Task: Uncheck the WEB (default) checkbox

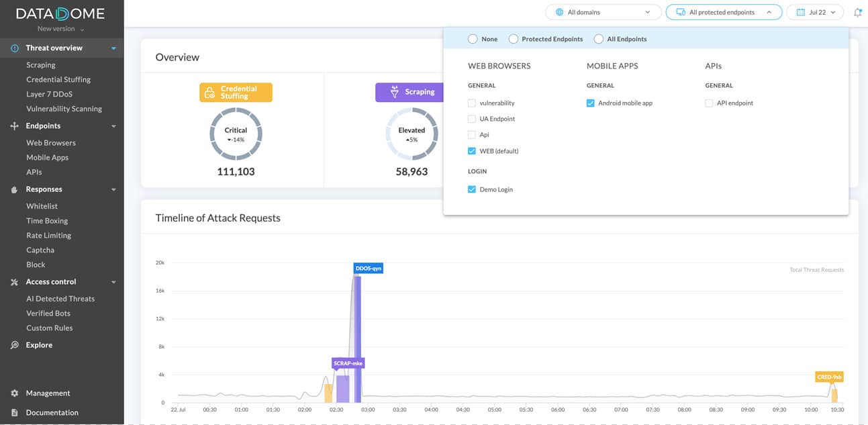Action: [x=472, y=151]
